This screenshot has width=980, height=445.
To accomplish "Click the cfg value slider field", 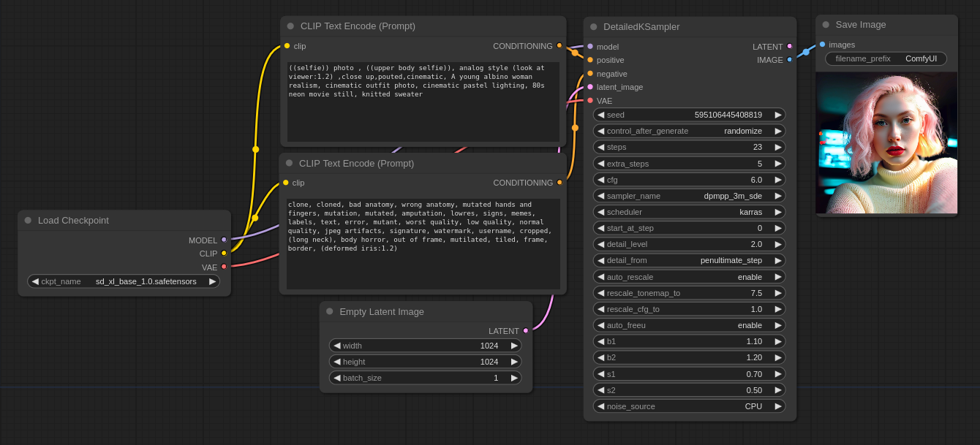I will pyautogui.click(x=689, y=180).
